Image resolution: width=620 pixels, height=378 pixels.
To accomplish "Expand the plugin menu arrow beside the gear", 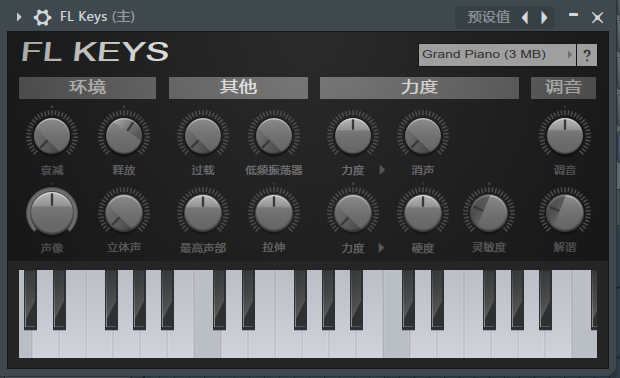I will (19, 17).
